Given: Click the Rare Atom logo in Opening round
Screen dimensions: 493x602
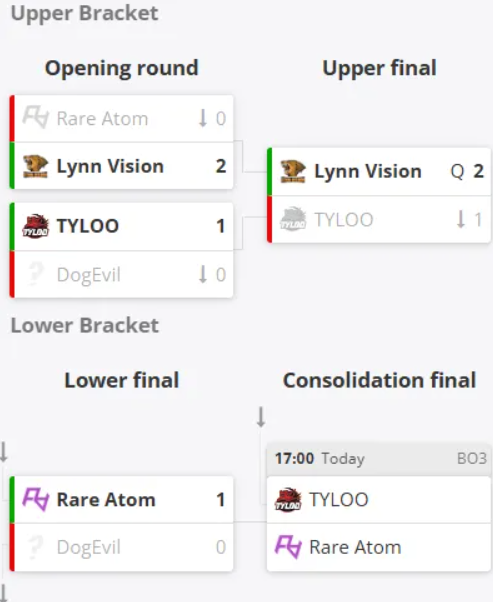Looking at the screenshot, I should point(35,117).
